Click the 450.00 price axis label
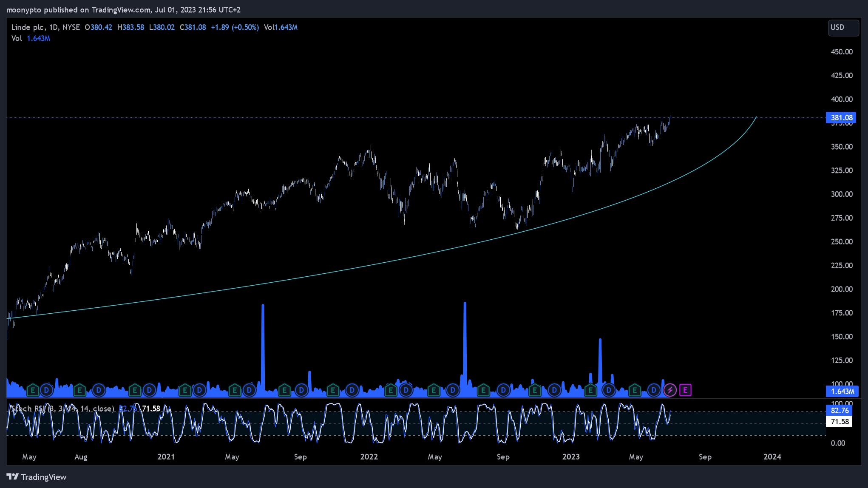 pos(842,52)
